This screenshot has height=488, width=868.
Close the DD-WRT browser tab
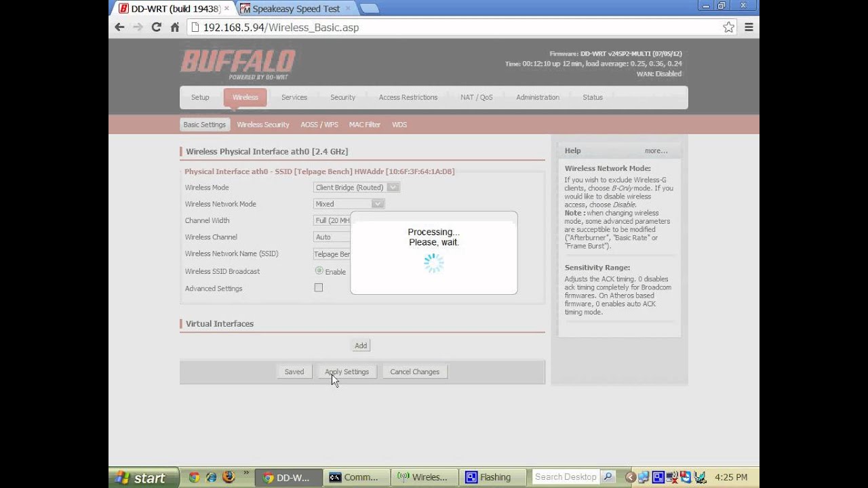pyautogui.click(x=226, y=8)
